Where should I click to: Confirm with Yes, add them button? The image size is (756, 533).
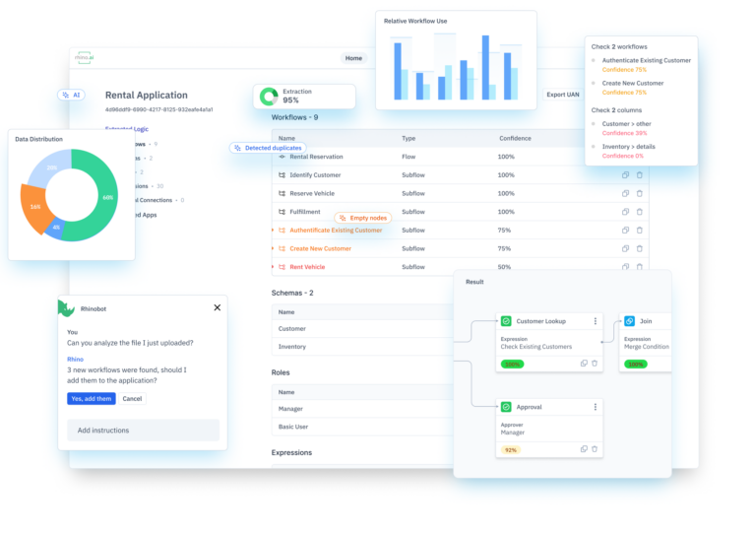(x=92, y=398)
